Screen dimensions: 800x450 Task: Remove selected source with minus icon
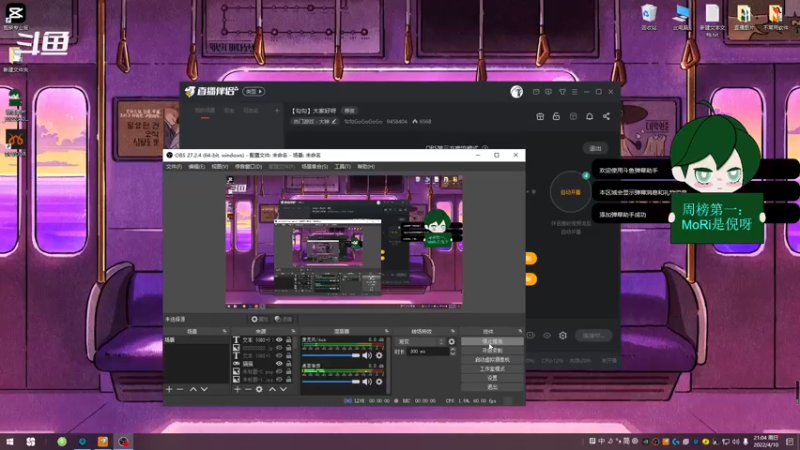click(x=248, y=389)
